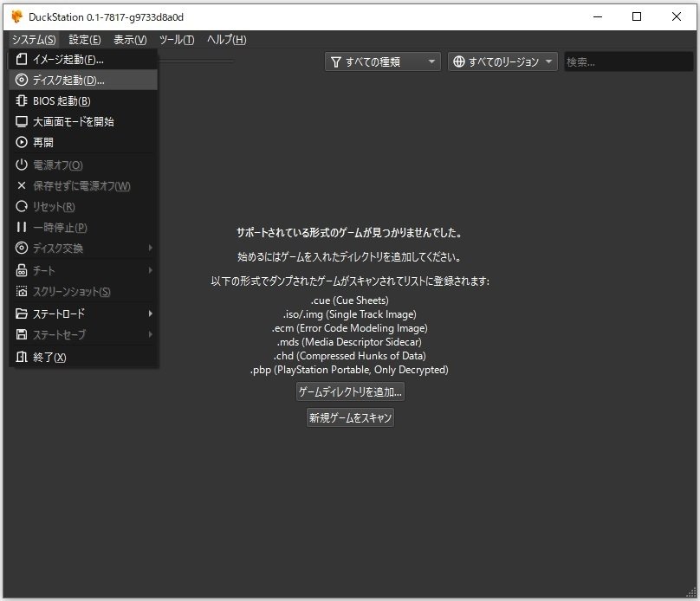Click the .cue (Cue Sheets) text

click(x=349, y=300)
